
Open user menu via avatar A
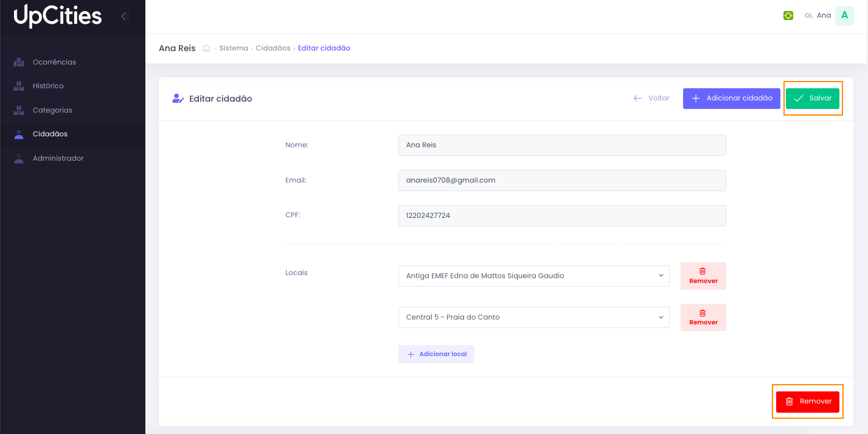click(x=844, y=16)
